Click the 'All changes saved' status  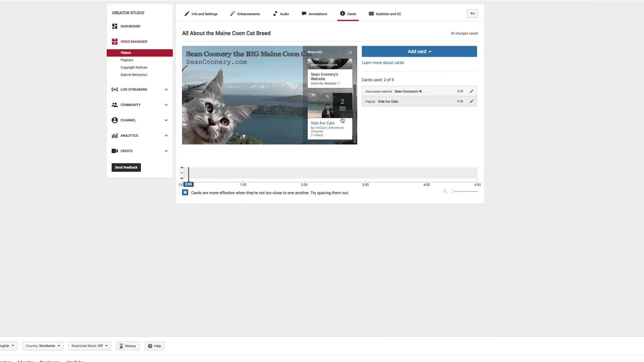tap(464, 34)
